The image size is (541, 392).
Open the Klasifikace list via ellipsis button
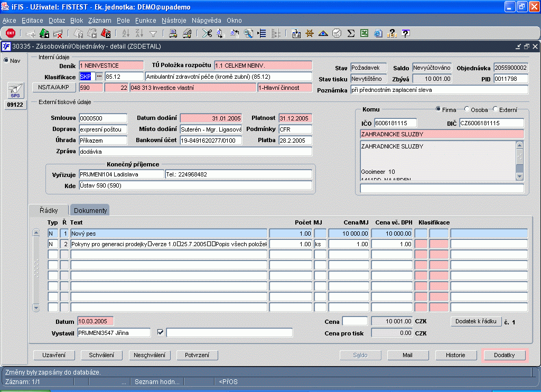(98, 77)
